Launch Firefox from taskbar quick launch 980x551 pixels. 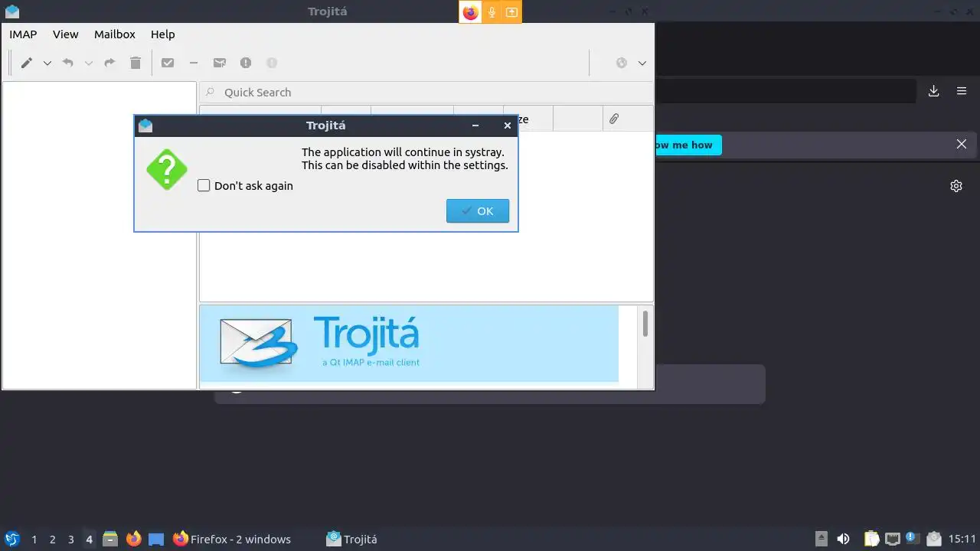coord(134,539)
